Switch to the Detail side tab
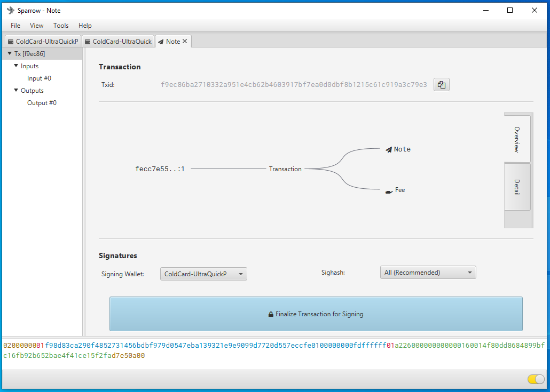The image size is (550, 392). tap(517, 187)
